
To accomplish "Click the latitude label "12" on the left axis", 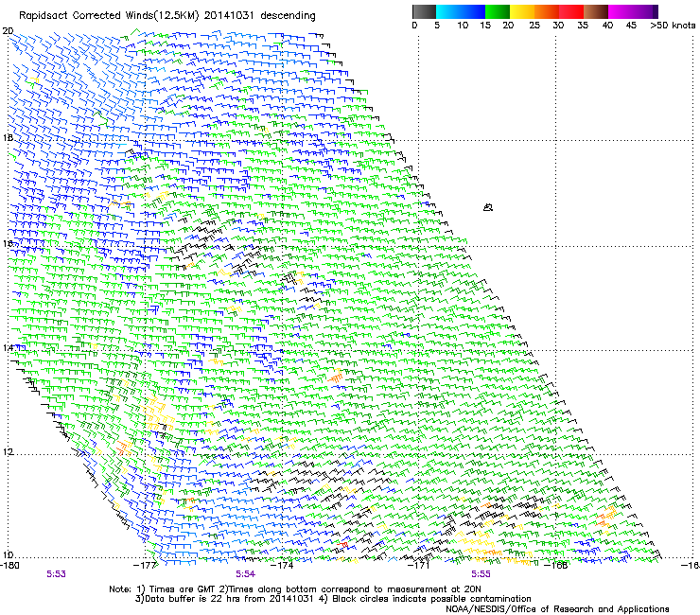I will [x=8, y=452].
